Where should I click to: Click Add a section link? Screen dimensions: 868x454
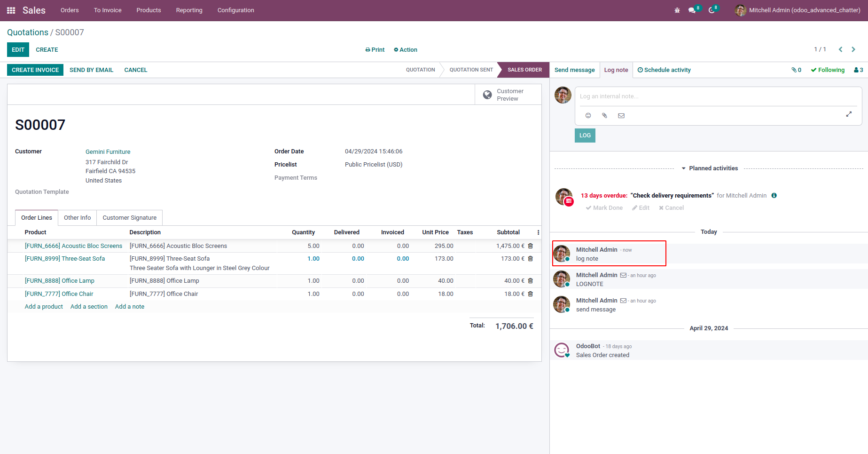point(89,307)
